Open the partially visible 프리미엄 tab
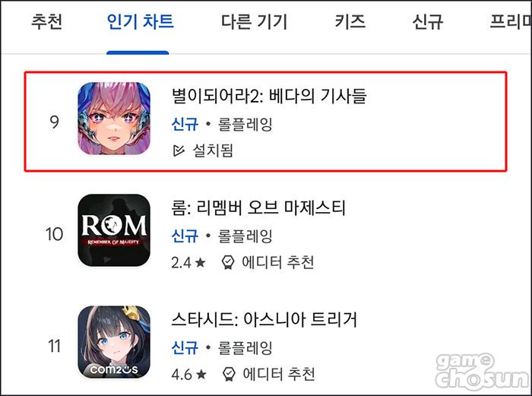The image size is (532, 396). [510, 21]
